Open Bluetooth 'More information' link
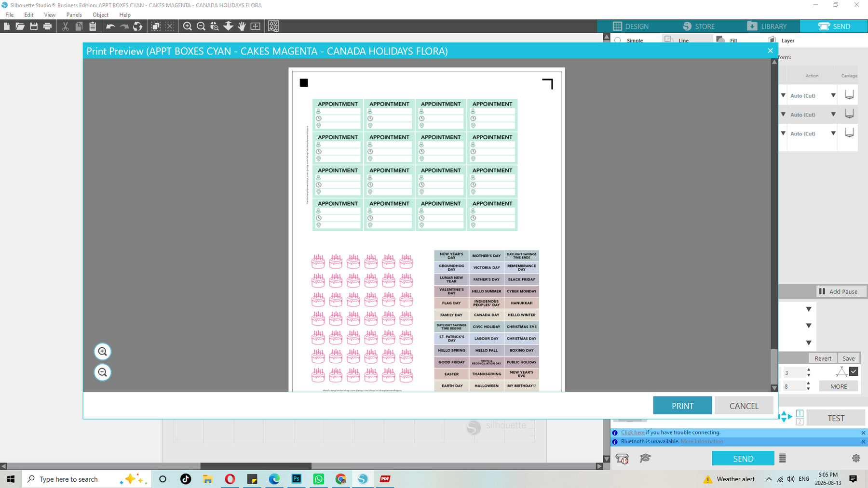The image size is (868, 488). 702,441
